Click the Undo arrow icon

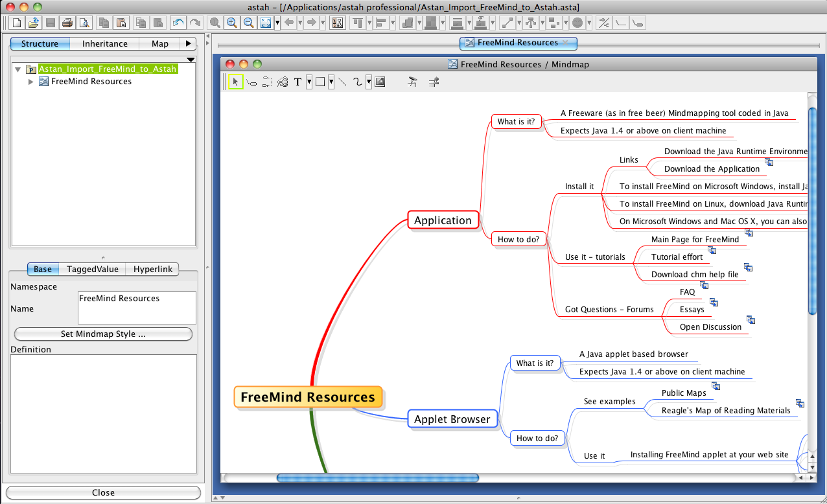[x=178, y=23]
